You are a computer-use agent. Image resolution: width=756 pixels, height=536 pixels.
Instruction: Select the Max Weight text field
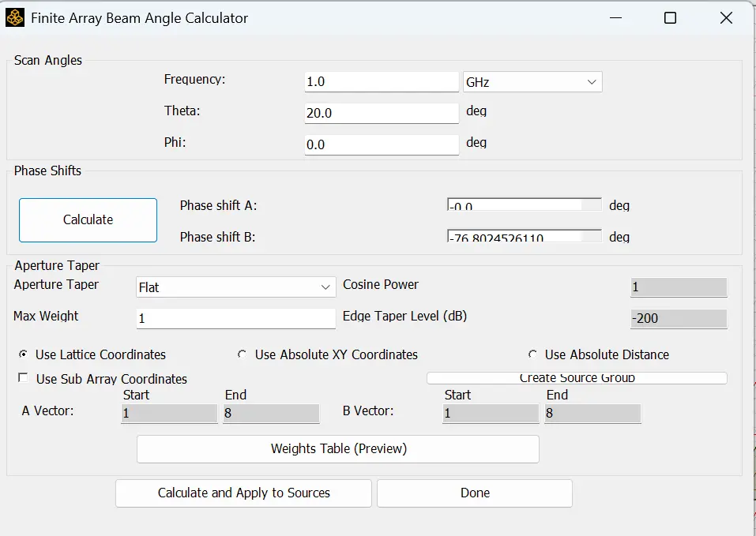pos(235,318)
